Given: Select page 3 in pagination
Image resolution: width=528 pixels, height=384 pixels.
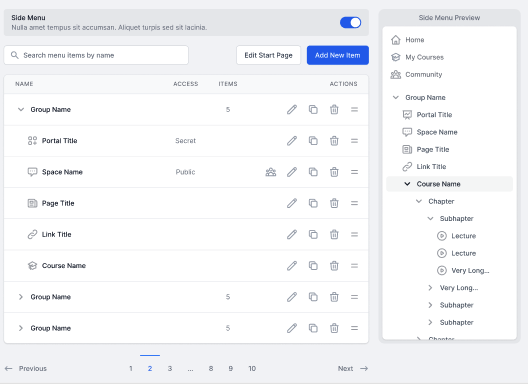Looking at the screenshot, I should coord(170,369).
